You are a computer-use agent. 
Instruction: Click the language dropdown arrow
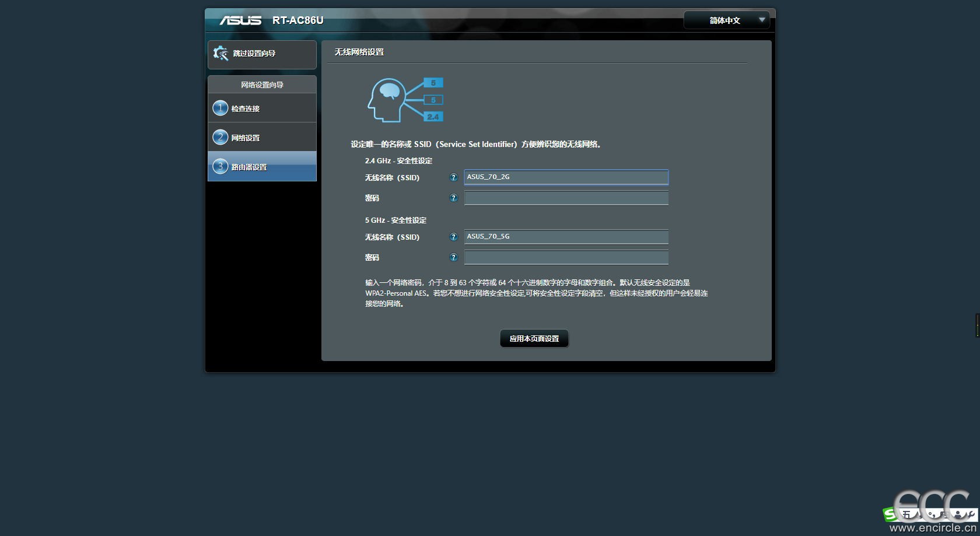(762, 20)
